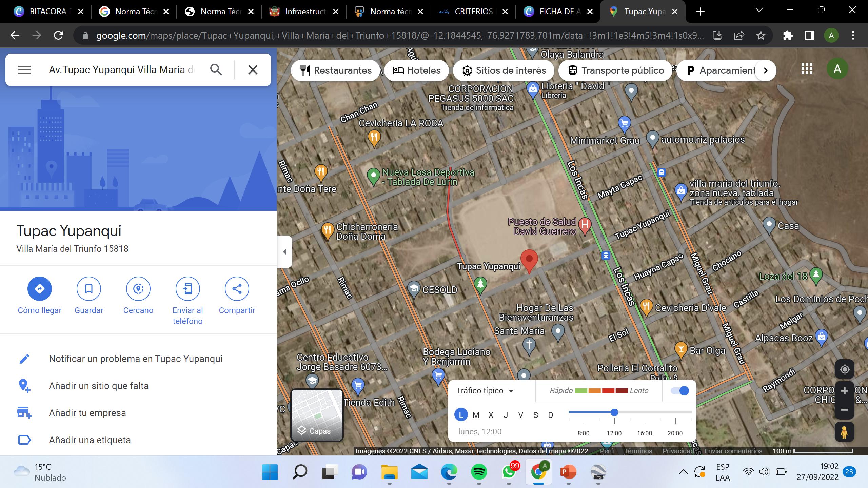
Task: Click the Compartir share icon
Action: (x=237, y=289)
